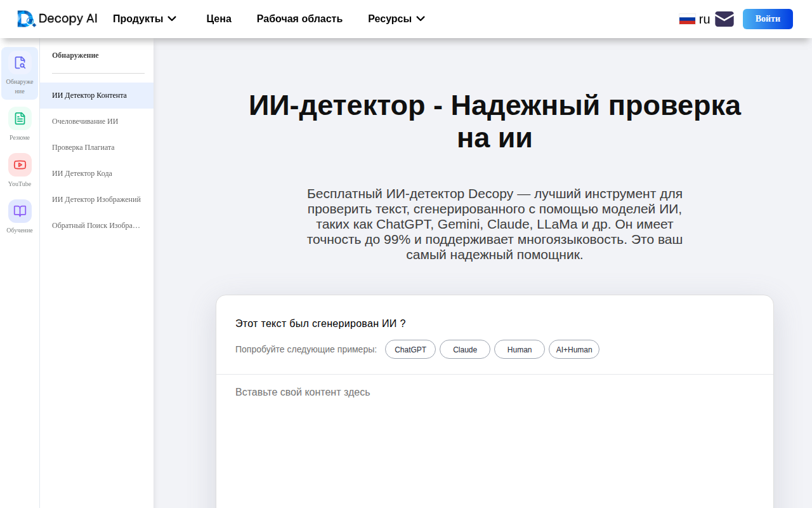The width and height of the screenshot is (812, 508).
Task: Select ИИ Детектор Контента in sidebar
Action: (x=96, y=95)
